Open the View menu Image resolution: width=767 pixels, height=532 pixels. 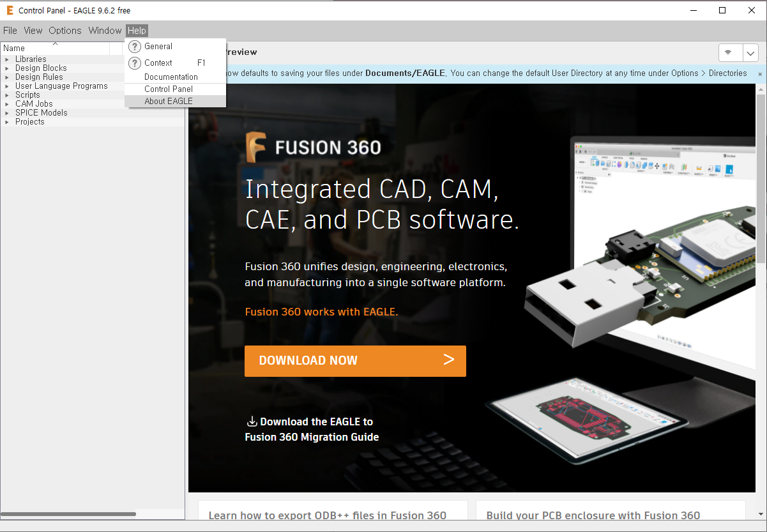(x=33, y=31)
